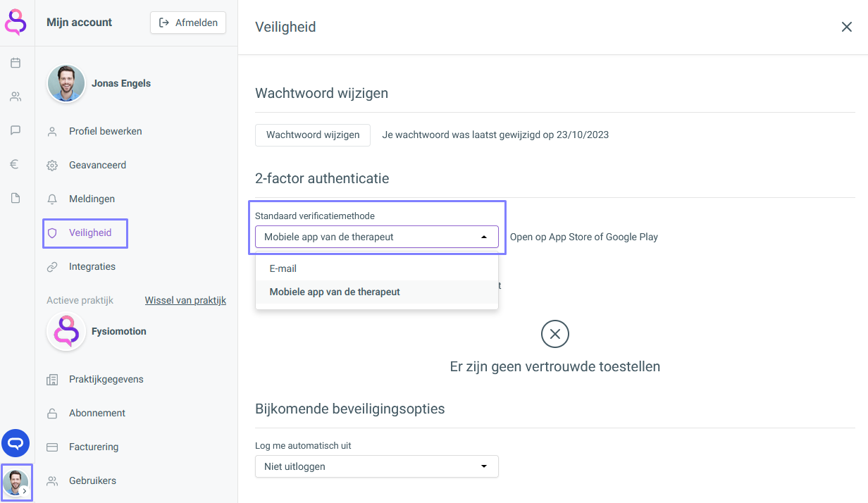
Task: Close the Veiligheid panel with X
Action: click(847, 27)
